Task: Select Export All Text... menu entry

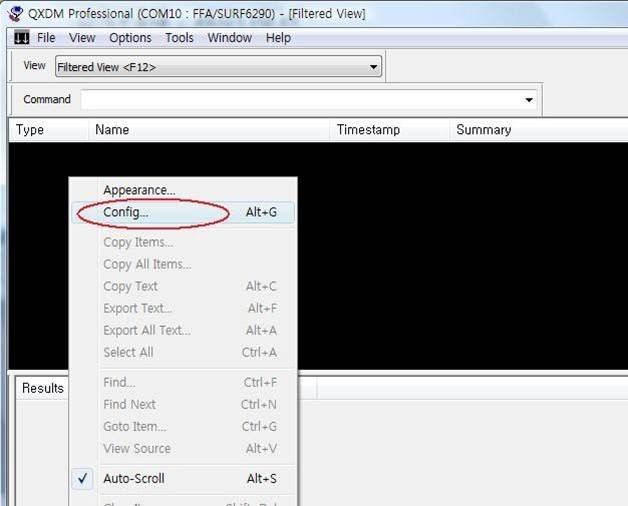Action: point(183,331)
